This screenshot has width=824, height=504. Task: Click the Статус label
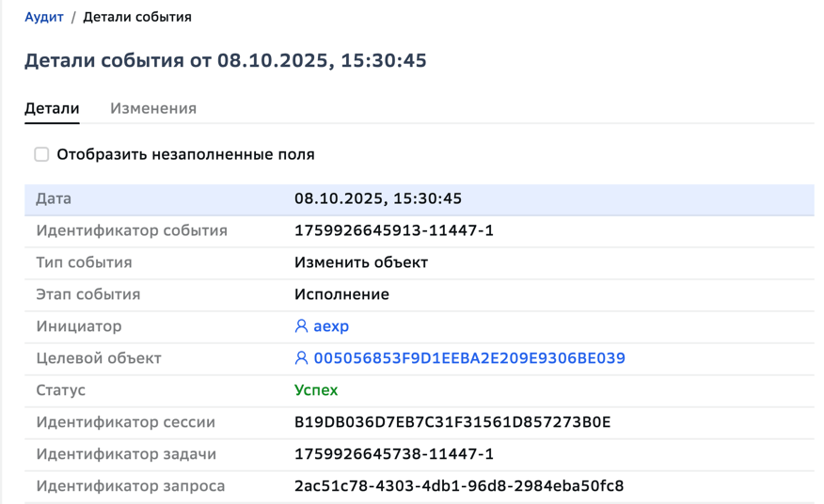point(60,390)
